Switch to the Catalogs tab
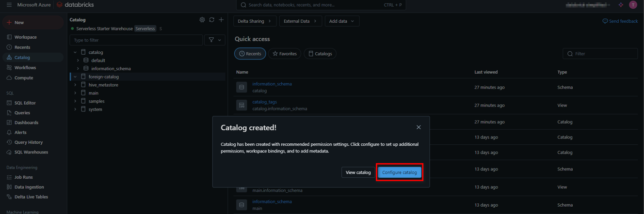Image resolution: width=644 pixels, height=214 pixels. 320,54
